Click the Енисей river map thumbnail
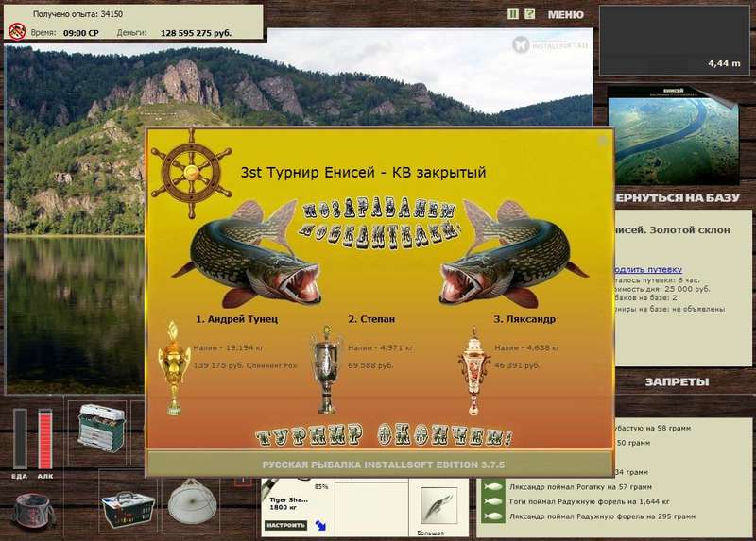 coord(673,135)
